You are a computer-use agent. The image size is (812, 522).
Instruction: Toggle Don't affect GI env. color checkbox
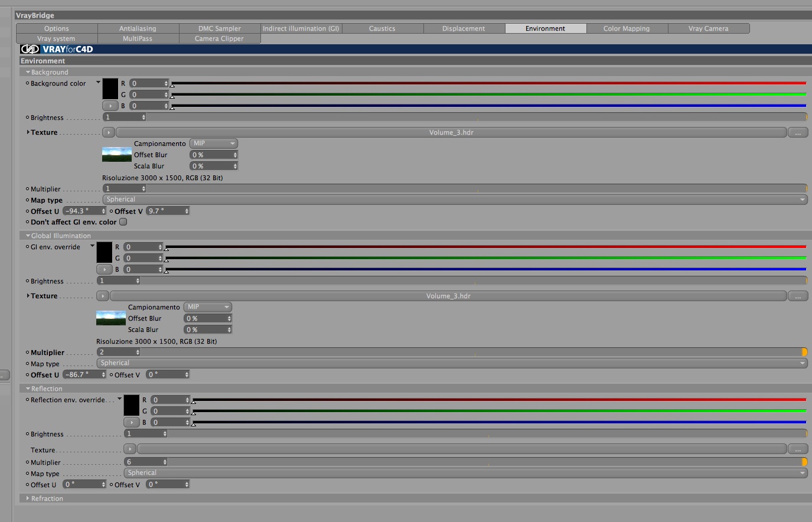123,222
